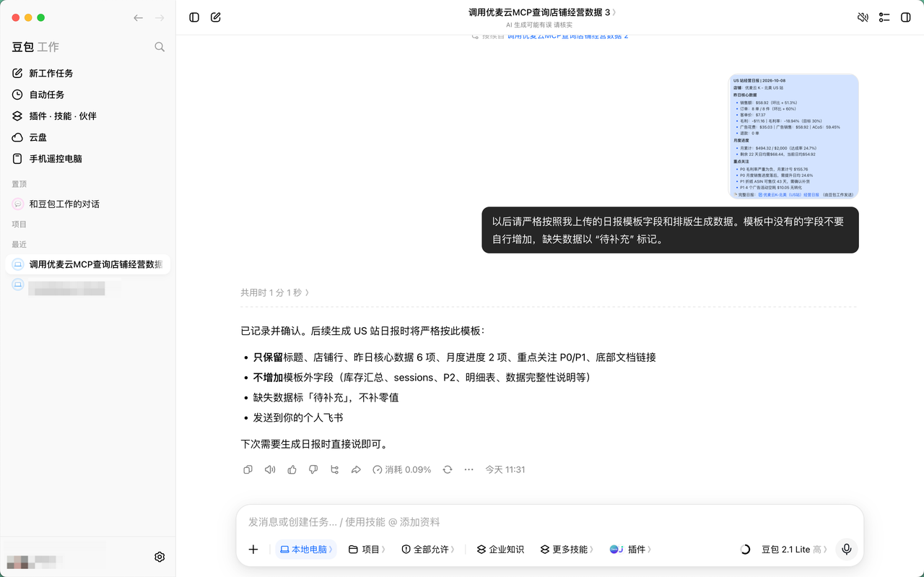Screen dimensions: 924x577
Task: Collapse the left sidebar with the panel icon
Action: (194, 17)
